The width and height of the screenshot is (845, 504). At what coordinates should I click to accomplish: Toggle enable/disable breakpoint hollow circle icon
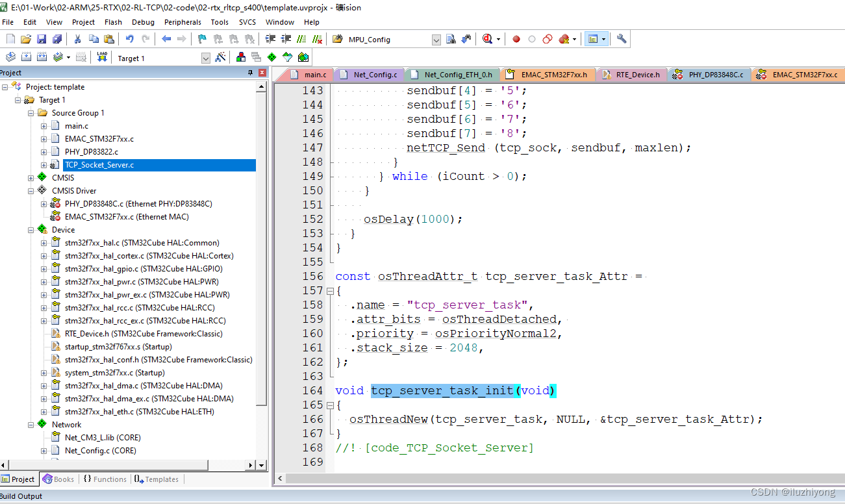(532, 39)
